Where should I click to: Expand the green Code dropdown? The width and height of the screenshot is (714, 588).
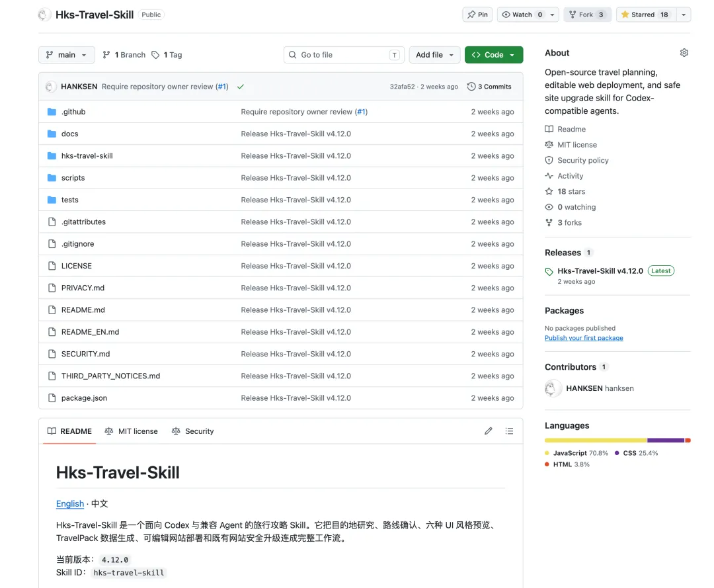tap(494, 55)
